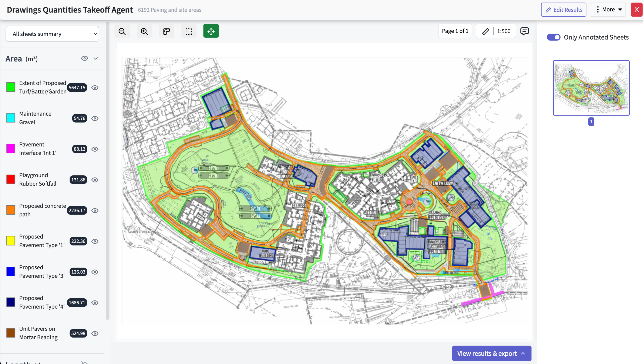643x364 pixels.
Task: Click the magenta Pavement Interface color swatch
Action: tap(11, 149)
